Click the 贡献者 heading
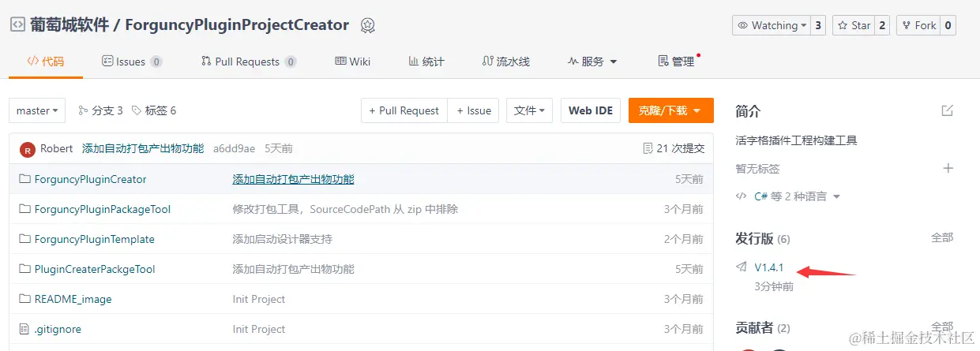Screen dimensions: 980x351 (753, 327)
